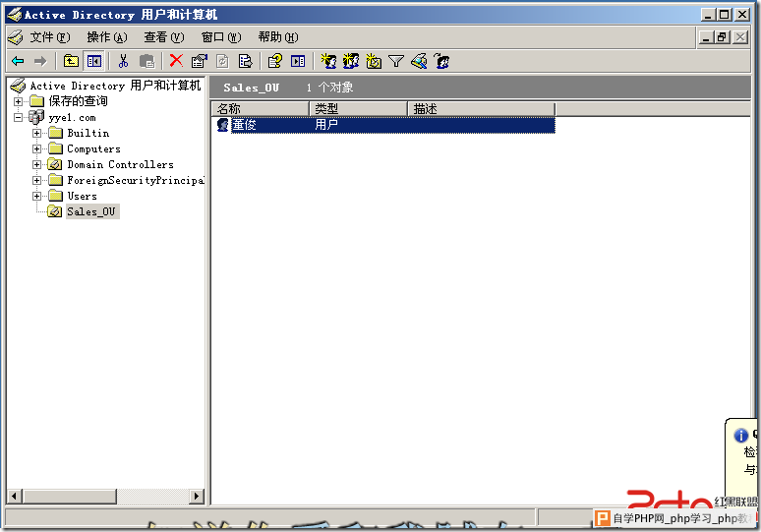The height and width of the screenshot is (532, 761).
Task: Click the tree pane horizontal scrollbar thumb
Action: click(x=69, y=496)
